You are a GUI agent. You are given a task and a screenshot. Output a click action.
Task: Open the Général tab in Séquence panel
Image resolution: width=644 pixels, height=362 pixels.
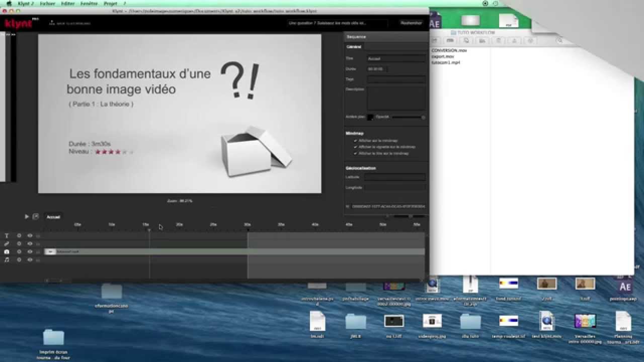(x=354, y=47)
